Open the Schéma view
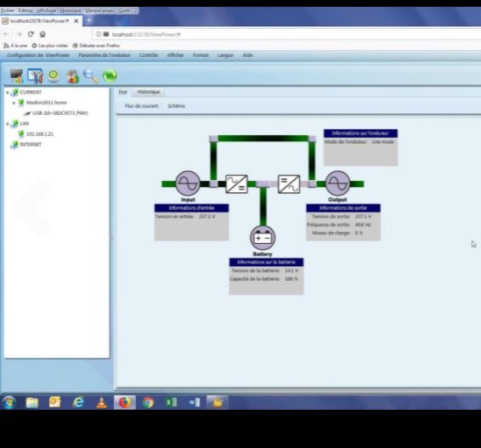This screenshot has width=481, height=448. [x=176, y=106]
